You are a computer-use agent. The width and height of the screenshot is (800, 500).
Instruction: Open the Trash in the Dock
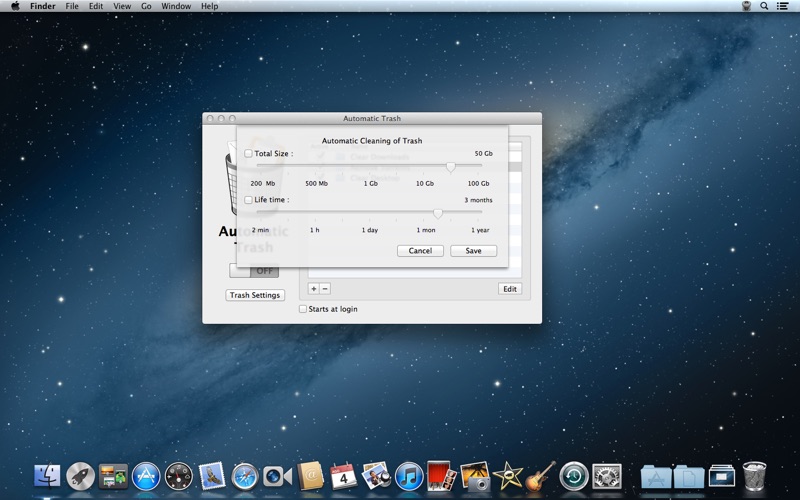tap(754, 476)
